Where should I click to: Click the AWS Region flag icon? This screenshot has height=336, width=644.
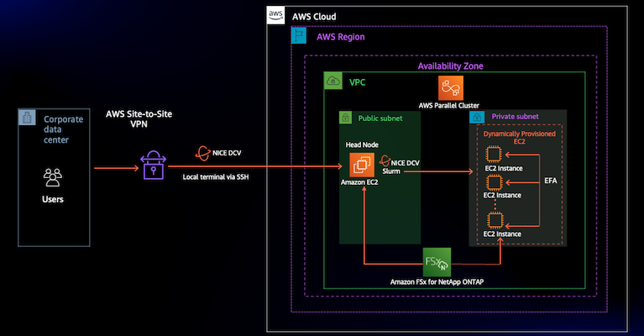299,35
